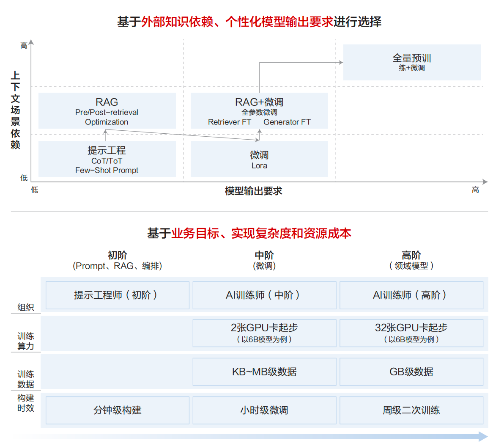
Task: Click the RAG+微调 box
Action: pos(259,111)
